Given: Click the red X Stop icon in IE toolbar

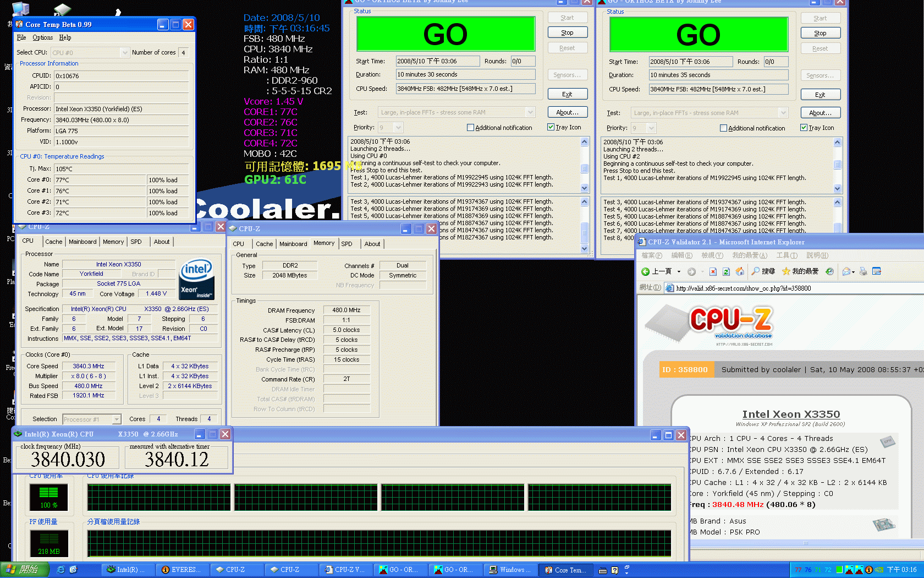Looking at the screenshot, I should click(713, 271).
